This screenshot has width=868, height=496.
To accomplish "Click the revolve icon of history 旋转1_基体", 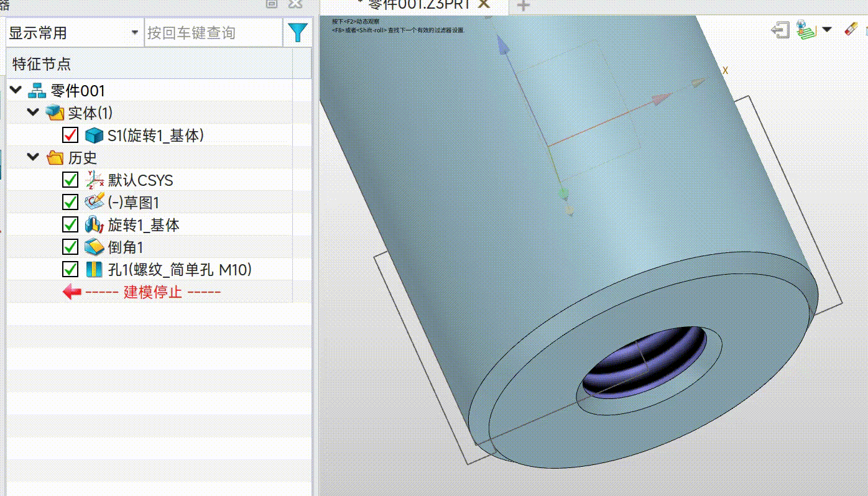I will coord(94,225).
